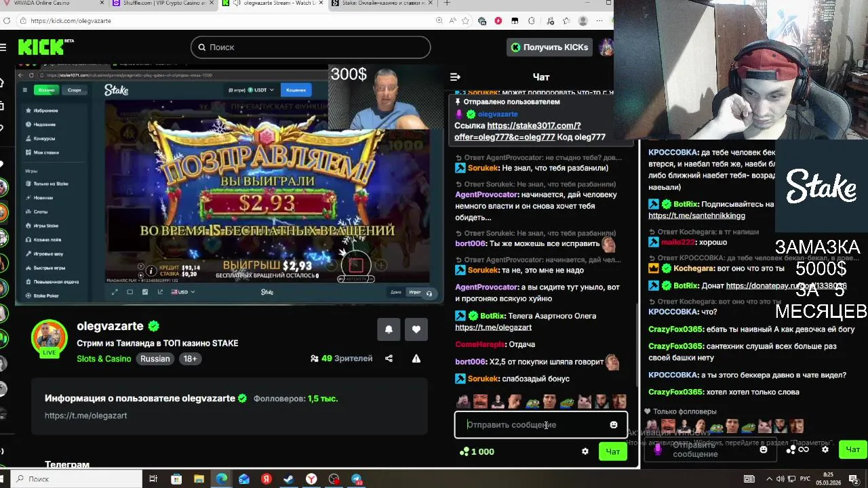
Task: Focus the Kick search field
Action: (x=311, y=47)
